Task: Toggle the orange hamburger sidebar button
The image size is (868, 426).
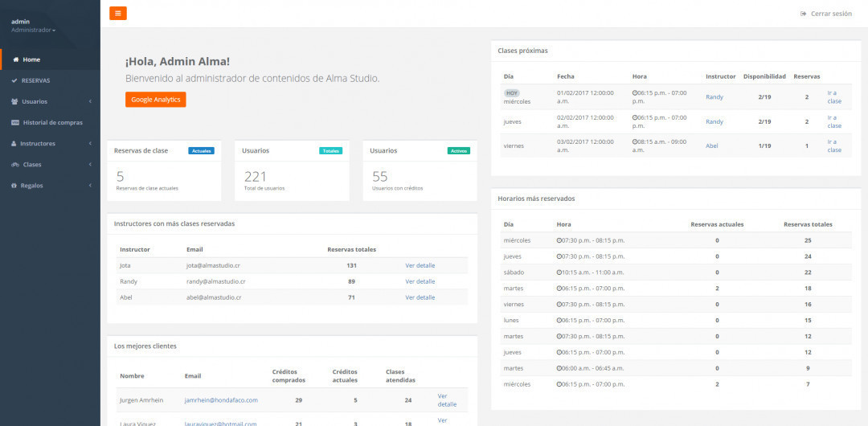Action: (x=118, y=13)
